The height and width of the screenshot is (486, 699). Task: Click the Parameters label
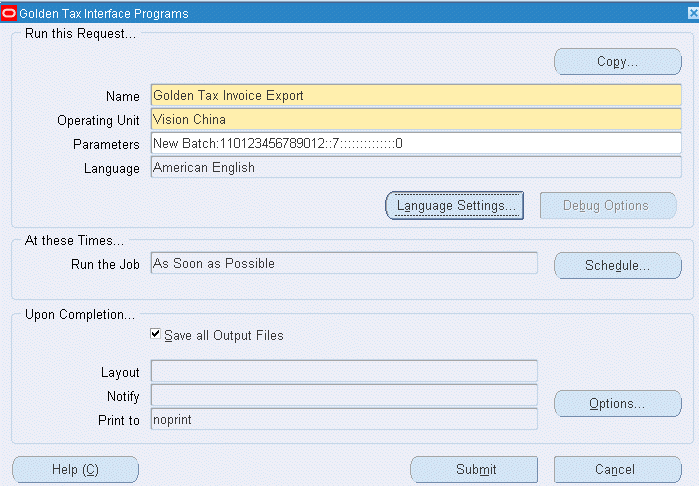tap(106, 144)
